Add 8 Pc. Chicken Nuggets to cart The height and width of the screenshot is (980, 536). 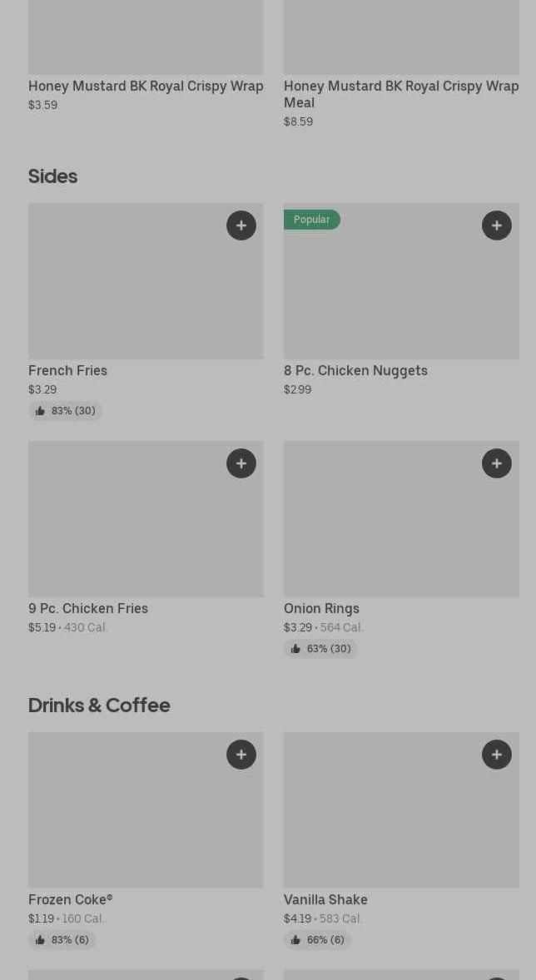(x=497, y=225)
